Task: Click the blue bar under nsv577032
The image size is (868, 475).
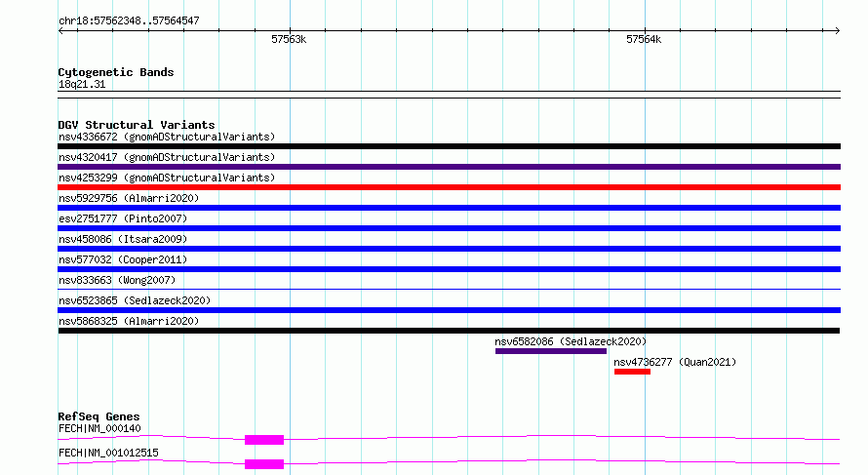Action: pyautogui.click(x=449, y=269)
